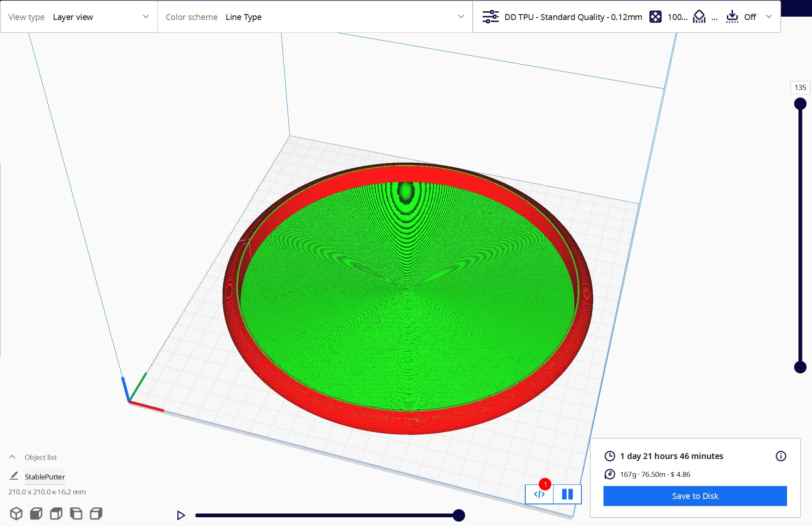This screenshot has width=812, height=526.
Task: Open the View type dropdown
Action: [x=79, y=17]
